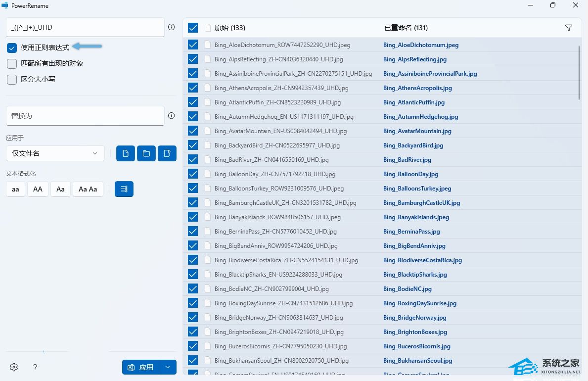Click renamed Bing_BukhansanSeoul.jpg entry
588x381 pixels.
click(418, 360)
